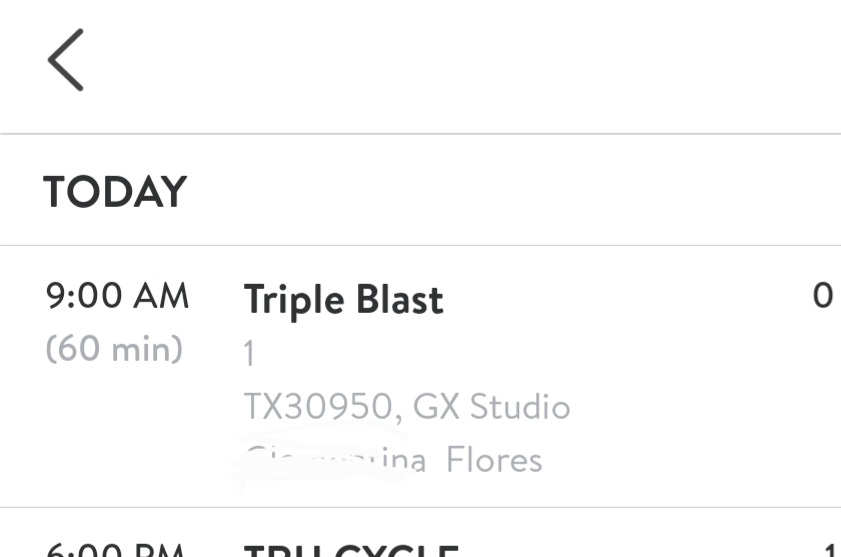Tap the gray "1" under Triple Blast
This screenshot has height=557, width=841.
click(250, 354)
